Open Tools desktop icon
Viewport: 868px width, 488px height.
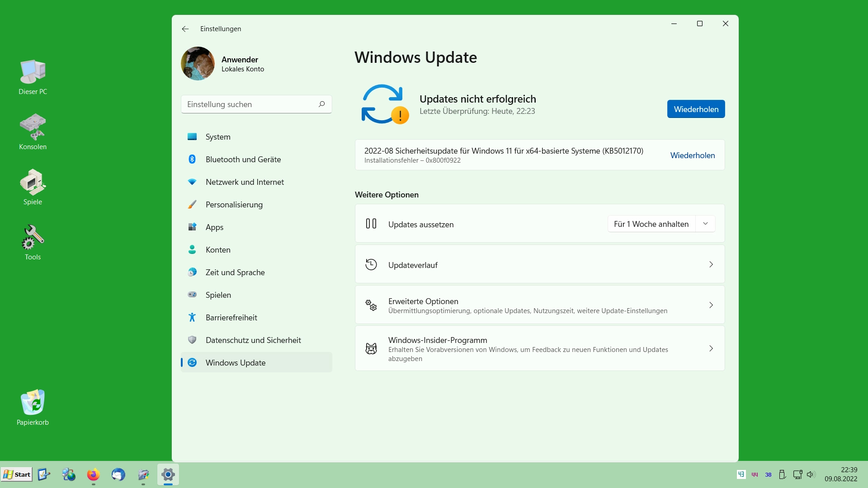pos(33,243)
